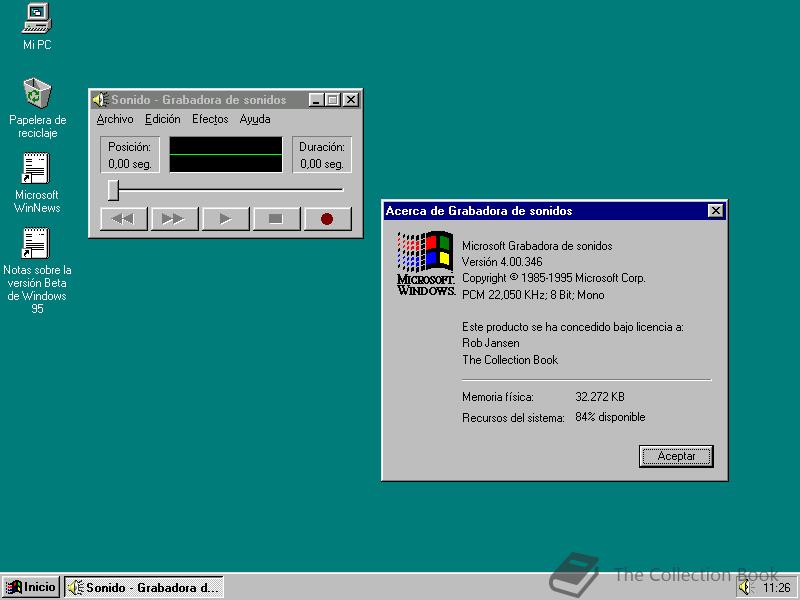Click the rewind to start button
The height and width of the screenshot is (600, 800).
[123, 219]
